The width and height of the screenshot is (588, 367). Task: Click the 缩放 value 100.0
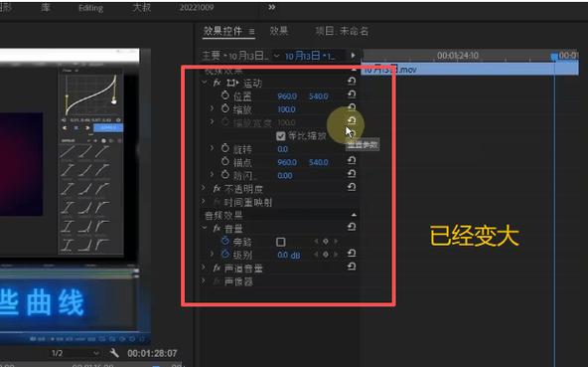pos(286,109)
